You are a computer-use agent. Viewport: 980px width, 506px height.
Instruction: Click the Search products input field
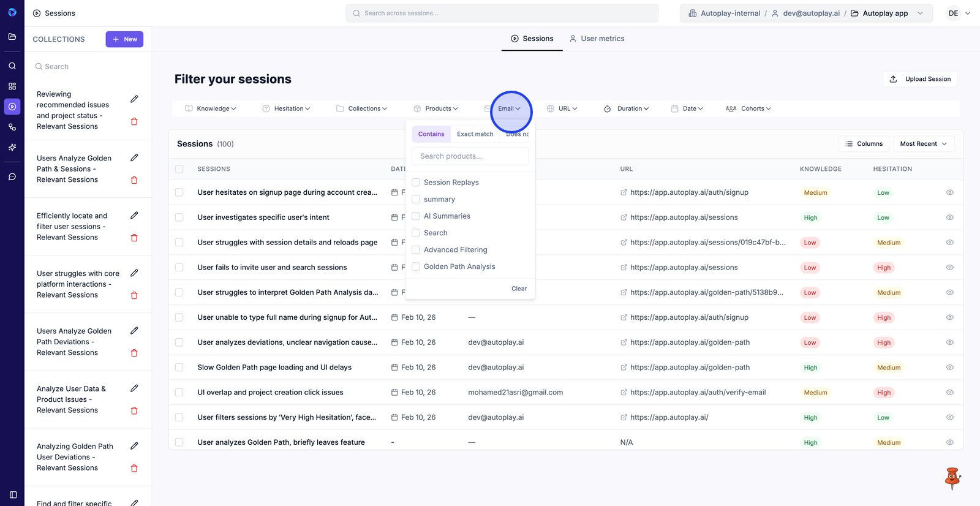click(470, 156)
